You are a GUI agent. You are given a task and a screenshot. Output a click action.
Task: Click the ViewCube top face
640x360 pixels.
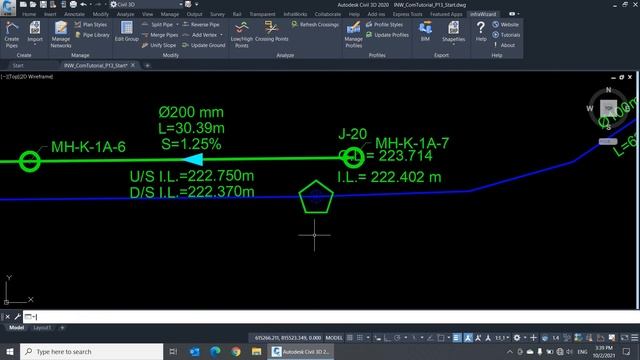(x=608, y=108)
